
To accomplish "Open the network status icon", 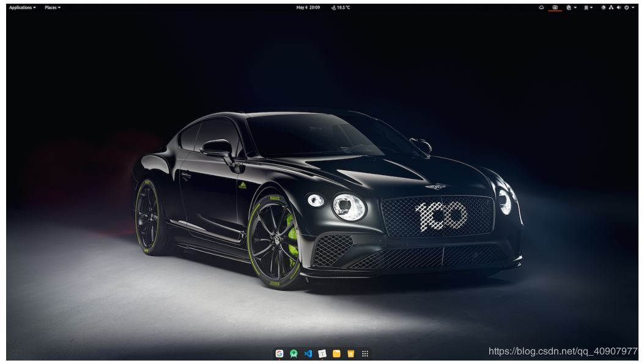I will (x=611, y=7).
